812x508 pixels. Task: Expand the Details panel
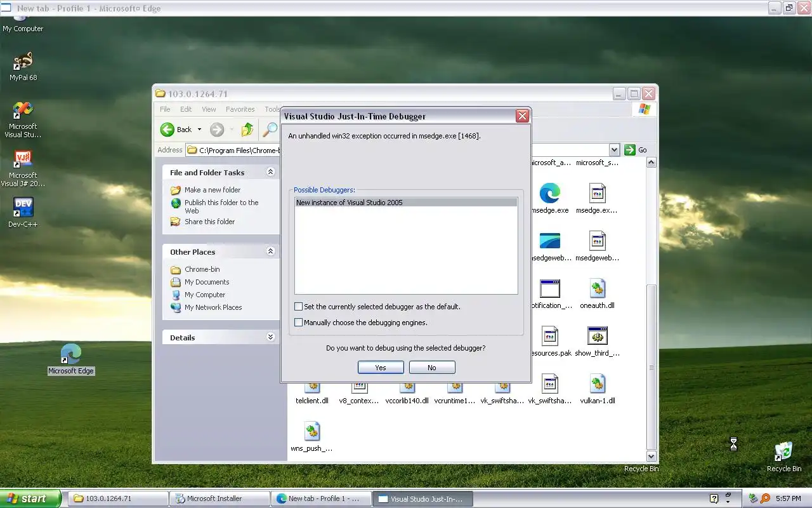pyautogui.click(x=270, y=337)
